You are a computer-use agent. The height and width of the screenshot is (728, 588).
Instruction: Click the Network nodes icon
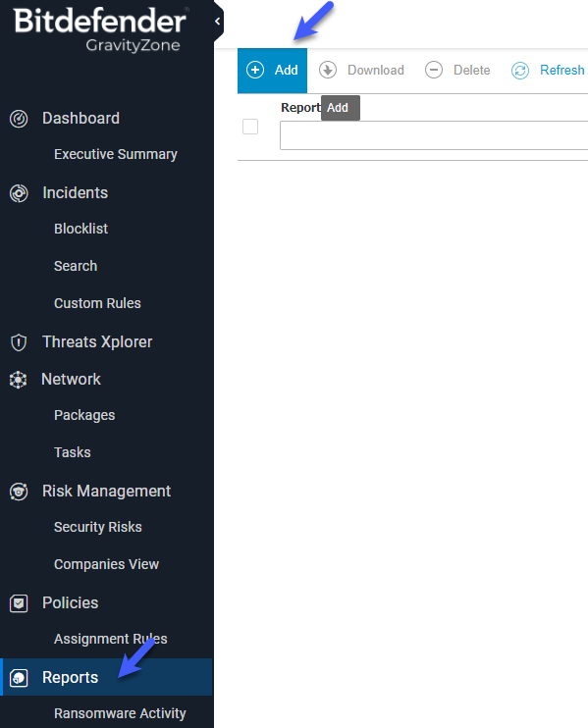pos(18,380)
